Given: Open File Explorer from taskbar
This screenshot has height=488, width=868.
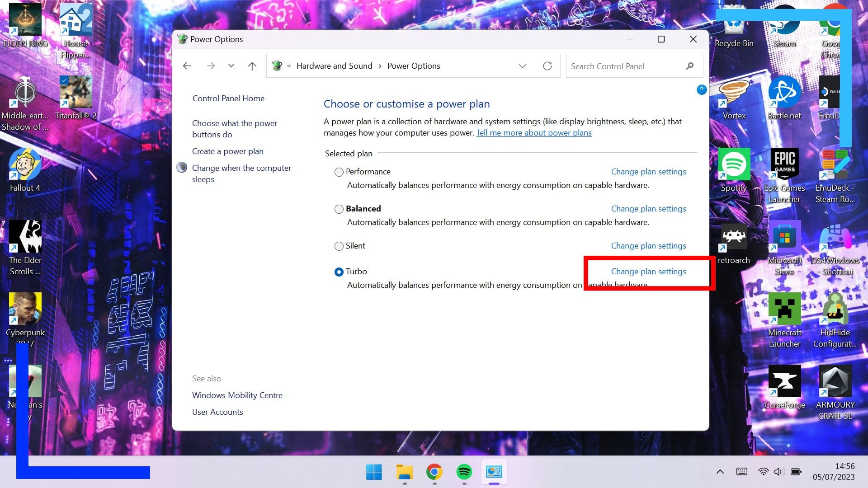Looking at the screenshot, I should pos(404,472).
